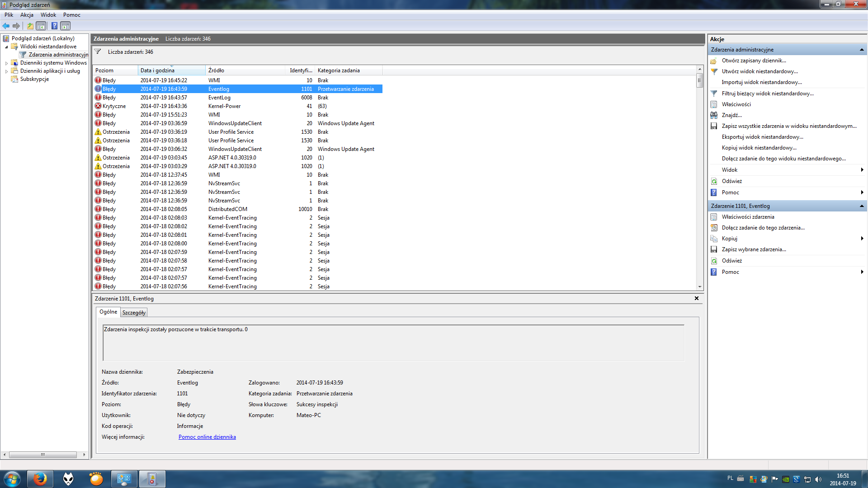Click the floppy icon for Zapisz wybrane zdarzenia
The width and height of the screenshot is (868, 488).
714,249
